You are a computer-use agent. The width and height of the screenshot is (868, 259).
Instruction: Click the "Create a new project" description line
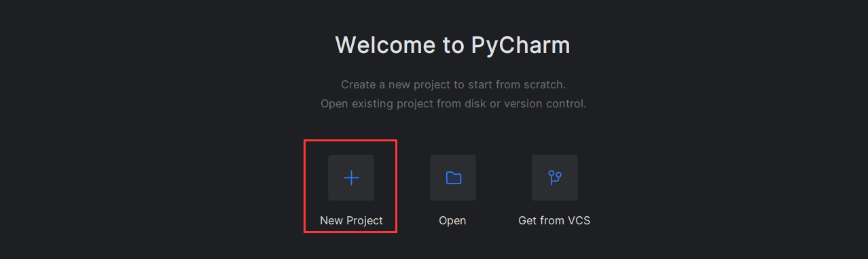tap(453, 85)
